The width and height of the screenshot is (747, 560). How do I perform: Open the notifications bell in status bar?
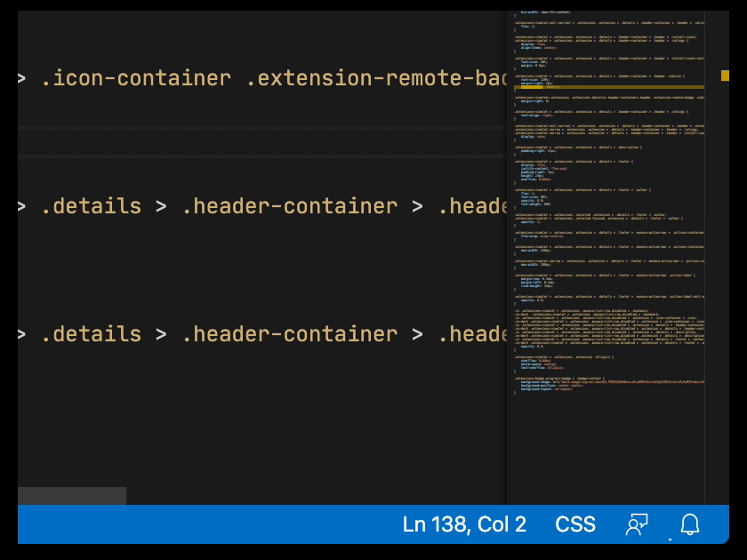(x=689, y=524)
